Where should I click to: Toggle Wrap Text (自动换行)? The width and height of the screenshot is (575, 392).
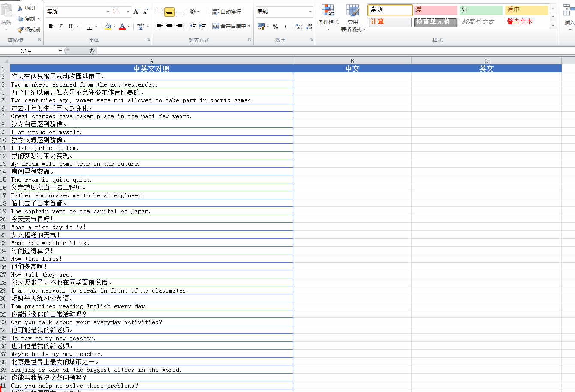[x=227, y=12]
